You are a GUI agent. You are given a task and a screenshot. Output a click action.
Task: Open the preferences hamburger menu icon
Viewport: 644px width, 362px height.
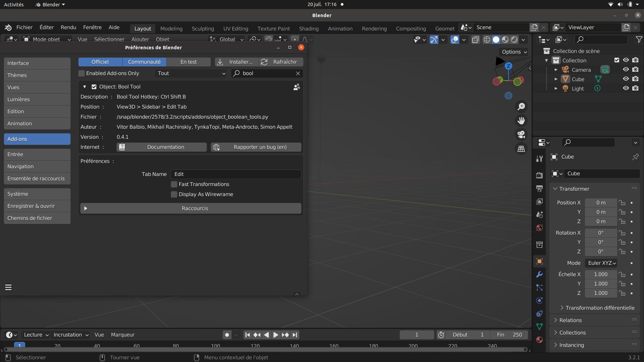(x=8, y=287)
